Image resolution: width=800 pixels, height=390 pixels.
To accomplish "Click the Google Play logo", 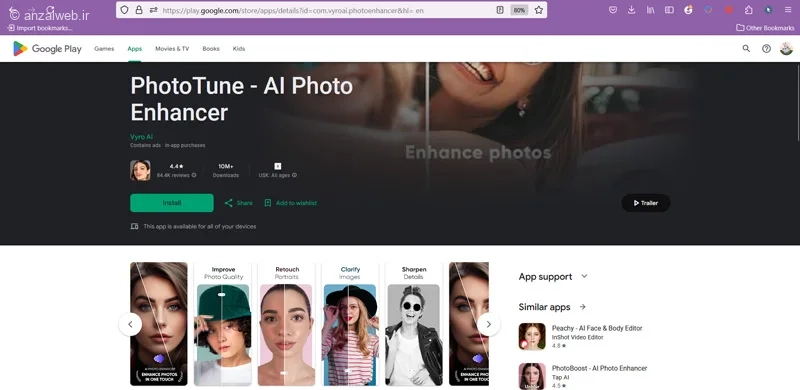I will pyautogui.click(x=47, y=48).
